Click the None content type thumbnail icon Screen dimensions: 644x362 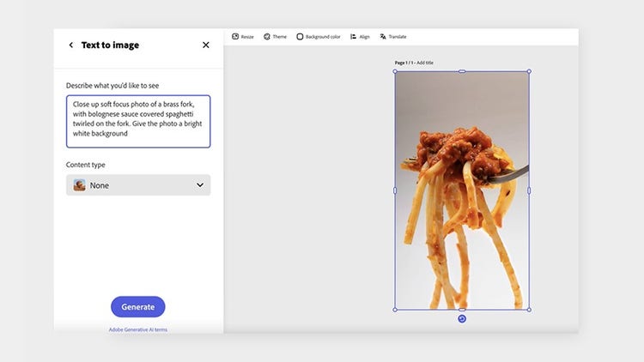(x=79, y=185)
